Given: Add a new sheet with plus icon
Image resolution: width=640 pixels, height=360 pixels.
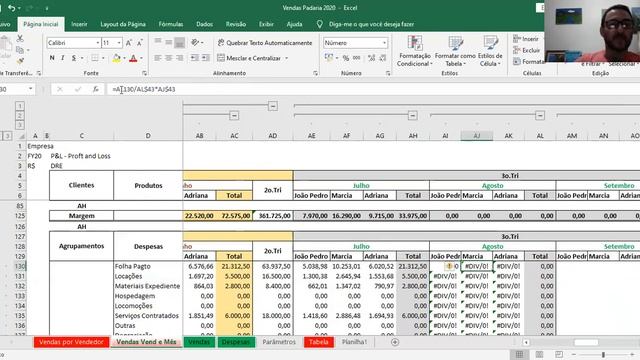Looking at the screenshot, I should click(395, 342).
